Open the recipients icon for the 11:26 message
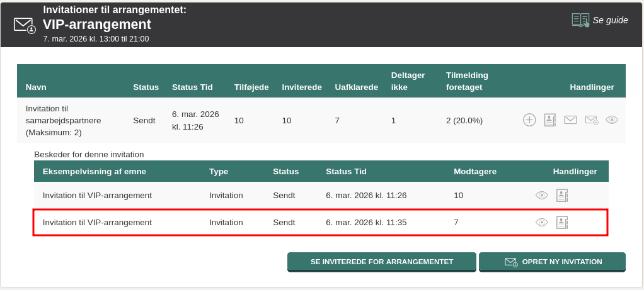The width and height of the screenshot is (644, 290). click(x=562, y=196)
